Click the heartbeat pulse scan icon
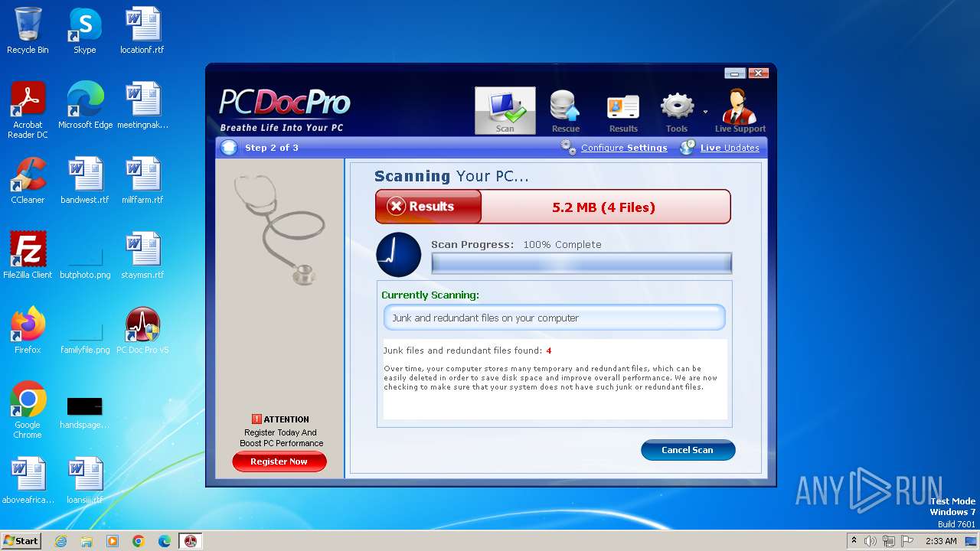 coord(398,255)
